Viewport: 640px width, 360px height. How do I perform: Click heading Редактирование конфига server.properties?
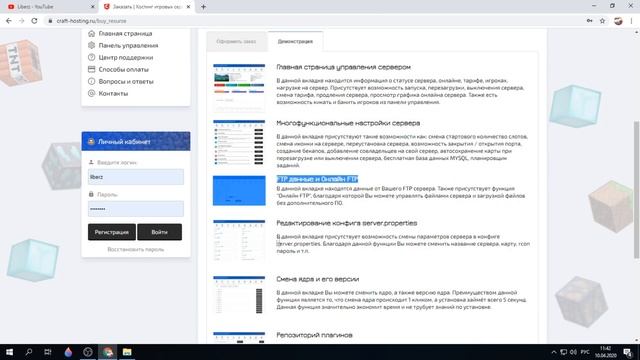347,223
